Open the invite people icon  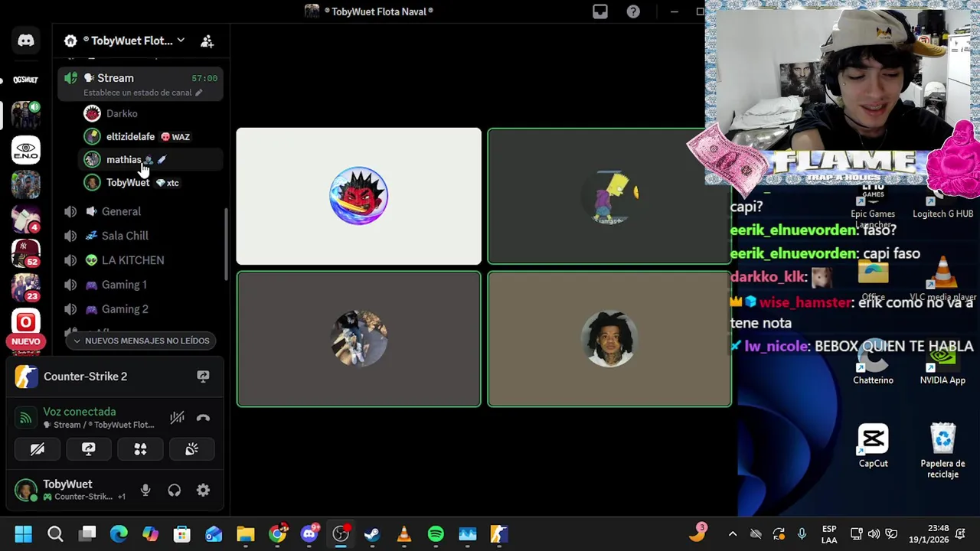coord(207,41)
